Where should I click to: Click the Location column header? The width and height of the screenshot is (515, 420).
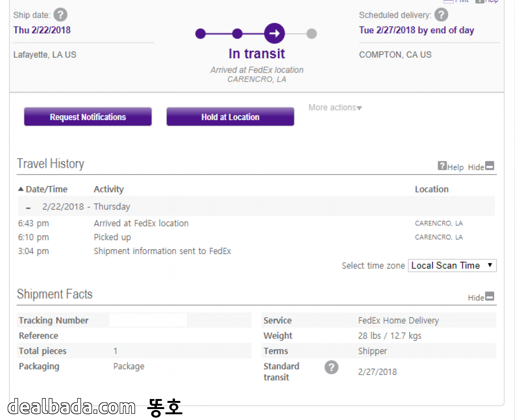(x=431, y=189)
